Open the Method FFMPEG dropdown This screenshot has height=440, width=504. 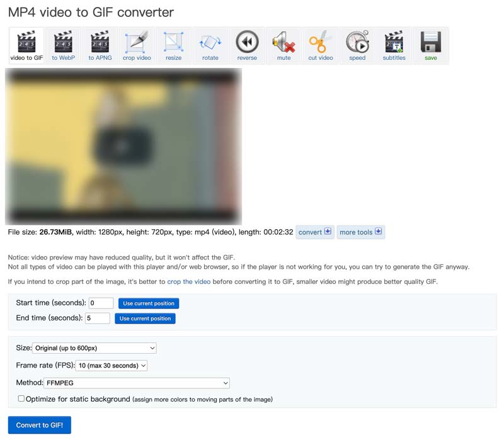click(137, 383)
